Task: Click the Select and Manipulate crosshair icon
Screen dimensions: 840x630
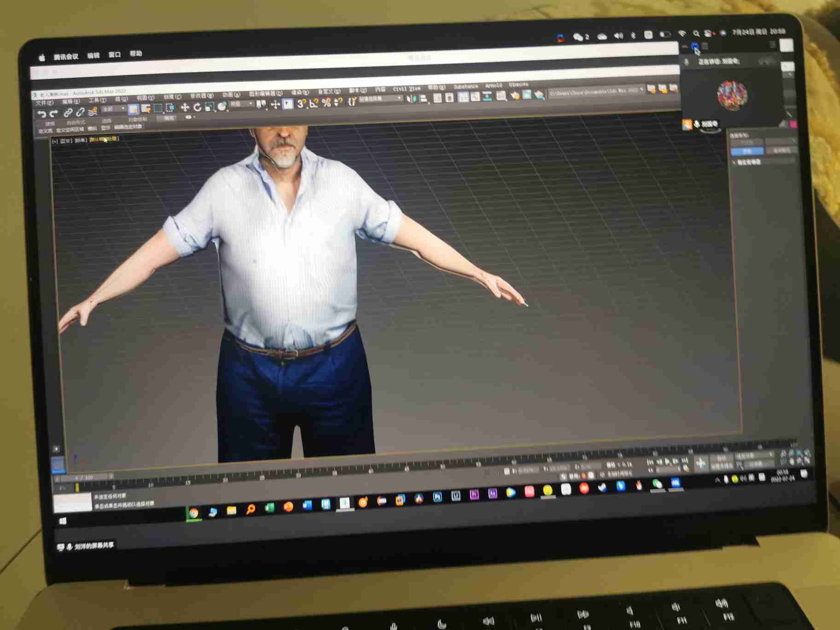Action: (275, 105)
